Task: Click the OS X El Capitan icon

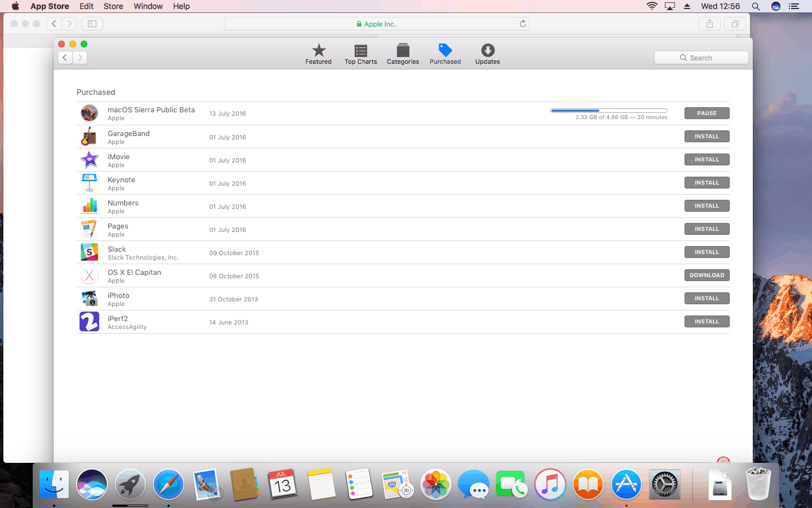Action: click(x=89, y=275)
